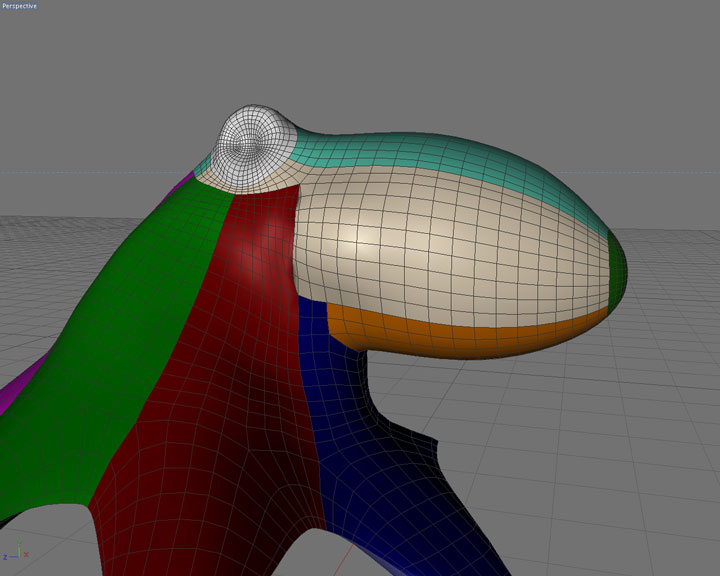Screen dimensions: 720x576
Task: Select the small green patch at head tip
Action: [x=620, y=268]
